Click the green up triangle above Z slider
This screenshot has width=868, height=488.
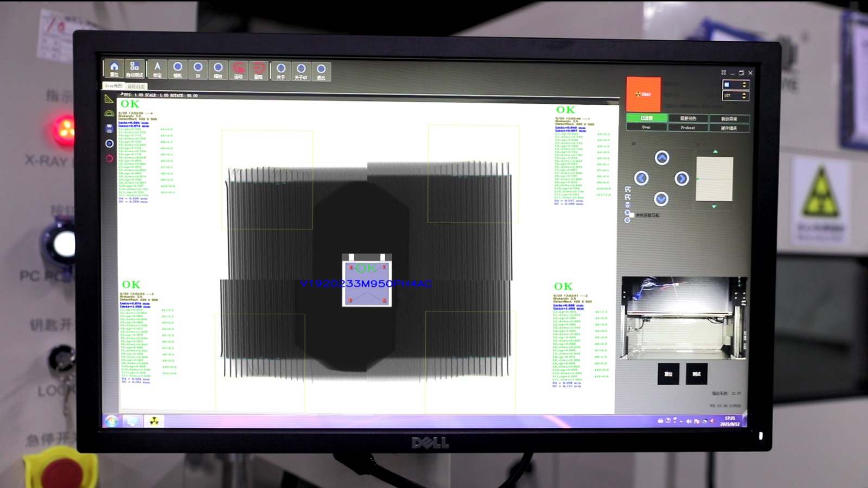(715, 151)
